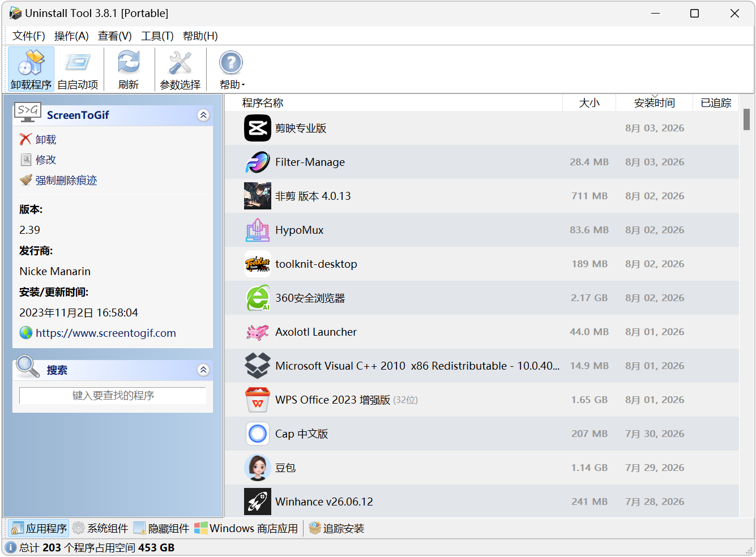
Task: Sort list by 程序名称 column header
Action: (394, 103)
